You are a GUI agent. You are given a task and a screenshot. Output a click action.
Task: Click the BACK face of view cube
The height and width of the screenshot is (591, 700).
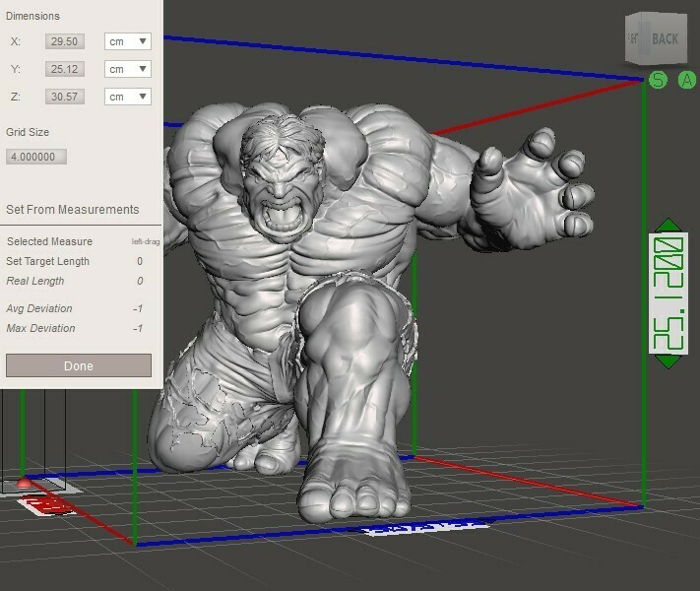(665, 39)
